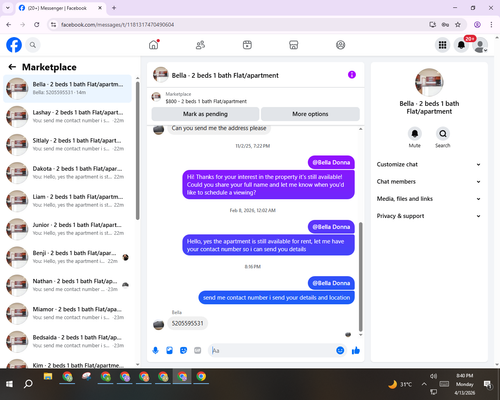Record a voice clip with microphone icon
Viewport: 500px width, 400px height.
click(155, 350)
